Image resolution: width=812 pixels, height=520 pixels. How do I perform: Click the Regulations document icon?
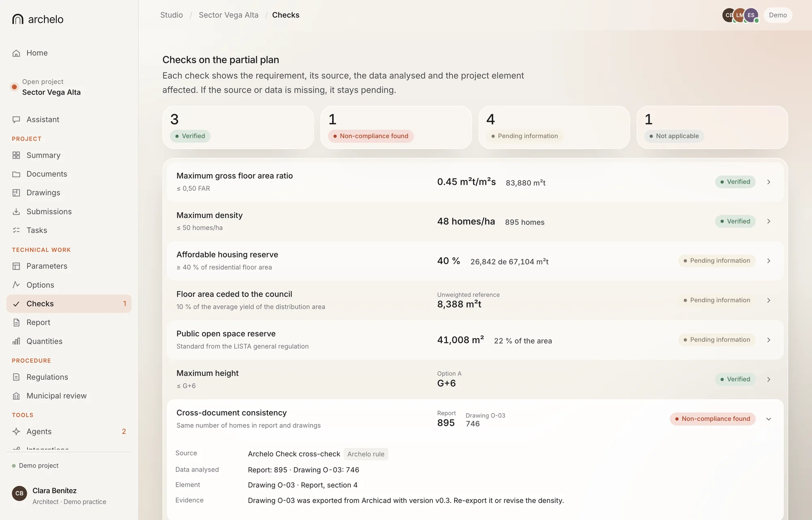click(16, 377)
